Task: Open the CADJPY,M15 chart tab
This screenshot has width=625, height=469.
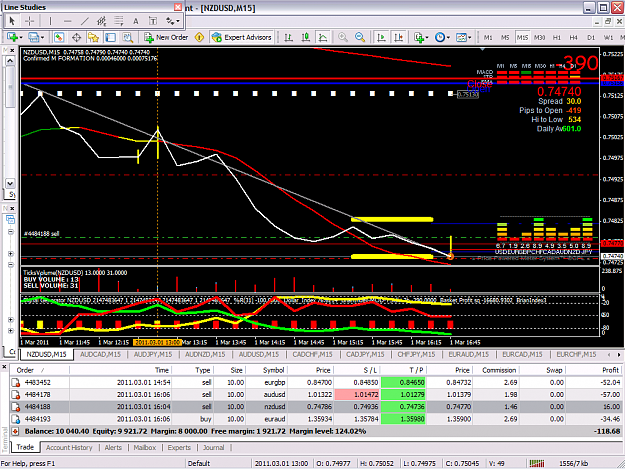Action: (365, 354)
